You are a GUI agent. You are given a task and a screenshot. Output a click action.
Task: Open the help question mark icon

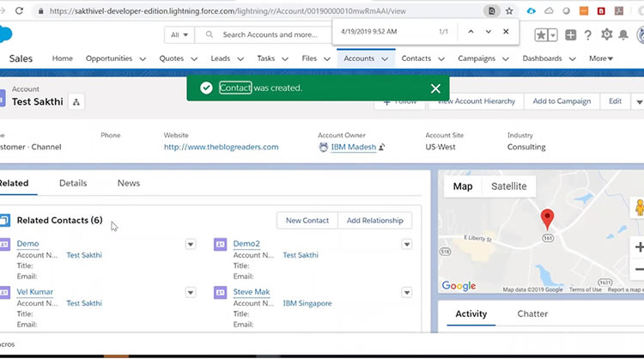point(588,35)
